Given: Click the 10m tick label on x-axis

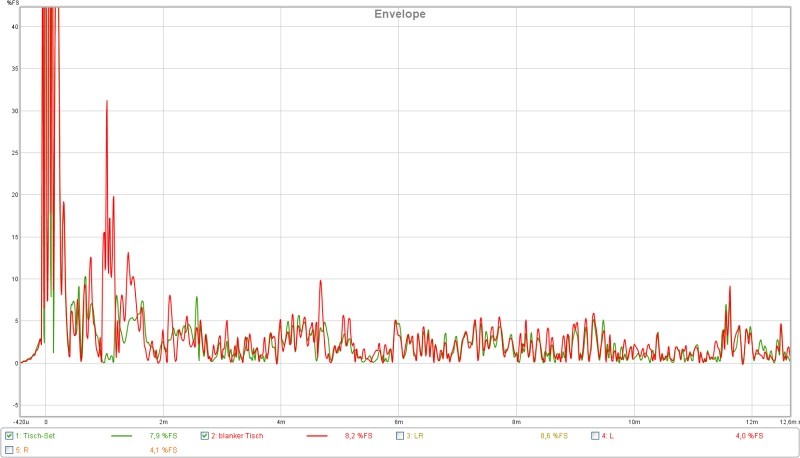Looking at the screenshot, I should click(x=633, y=422).
